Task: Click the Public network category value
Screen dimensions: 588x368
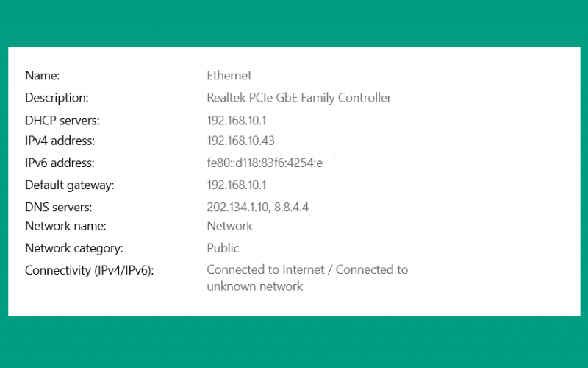Action: pos(223,248)
